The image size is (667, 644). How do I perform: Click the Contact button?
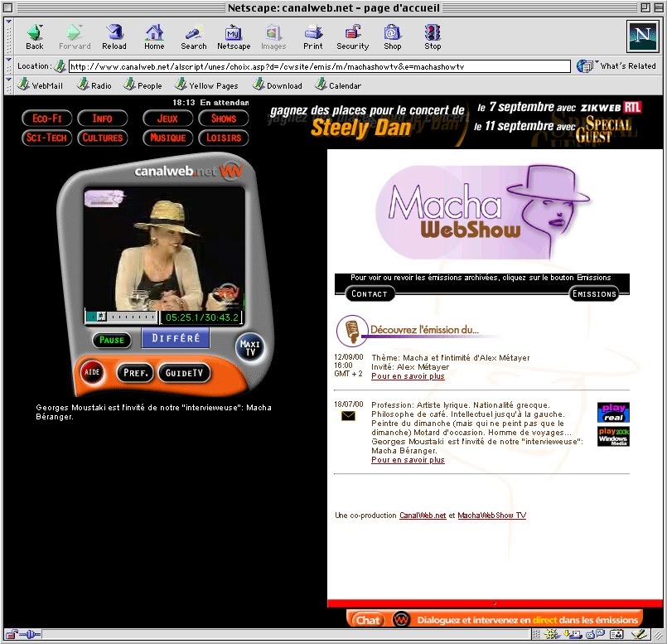tap(370, 293)
